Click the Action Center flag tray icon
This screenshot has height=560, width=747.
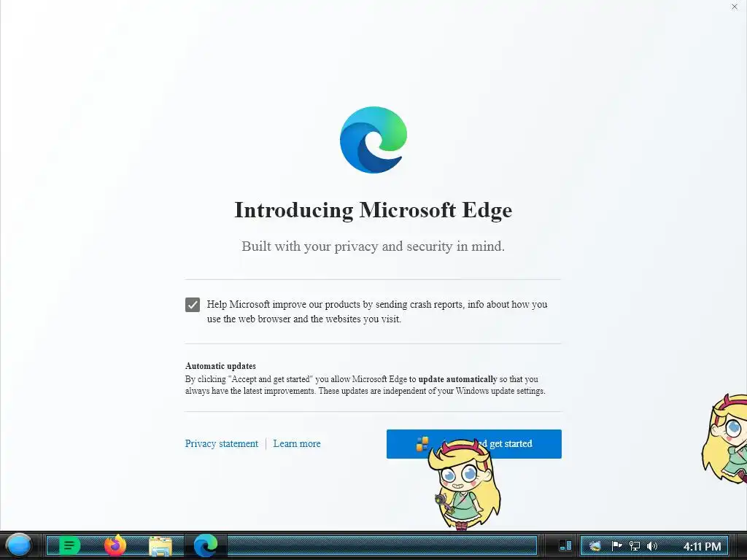coord(616,546)
